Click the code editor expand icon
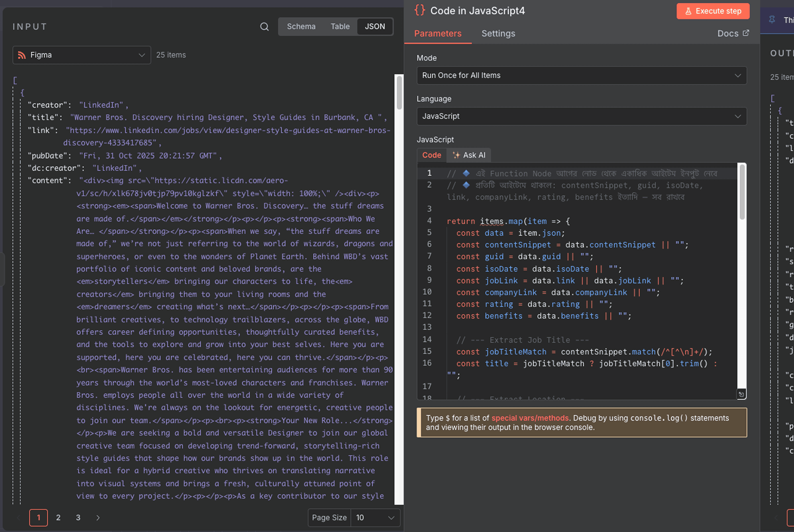 coord(741,394)
